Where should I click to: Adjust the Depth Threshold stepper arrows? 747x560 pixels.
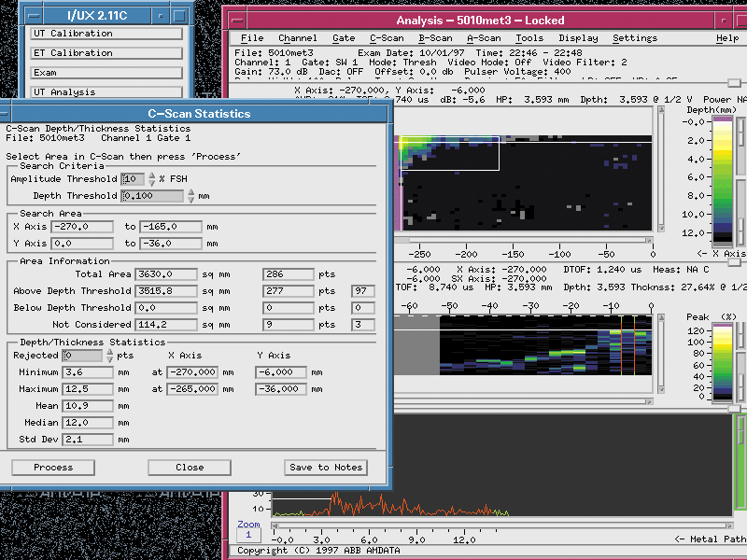click(190, 196)
